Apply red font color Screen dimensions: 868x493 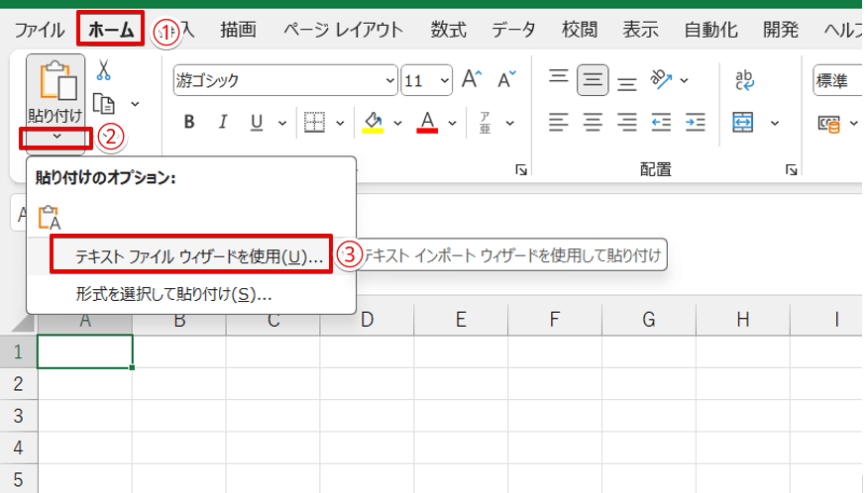(427, 123)
